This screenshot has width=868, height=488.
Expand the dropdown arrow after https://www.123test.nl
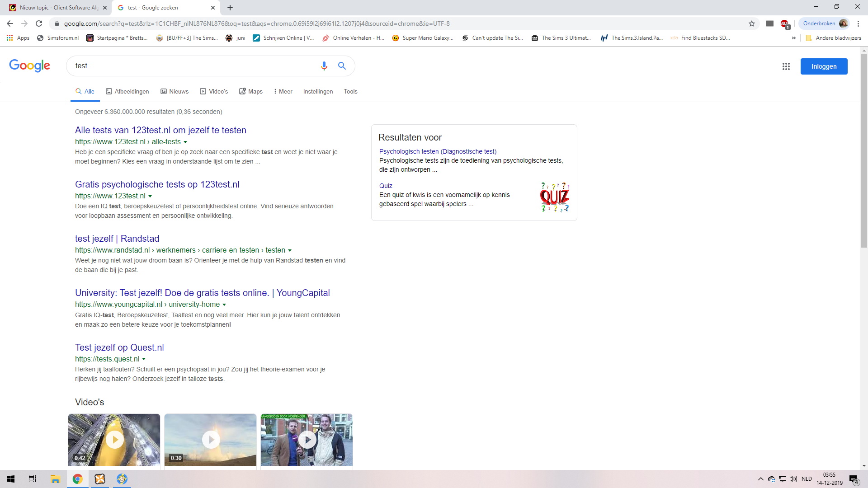[150, 196]
